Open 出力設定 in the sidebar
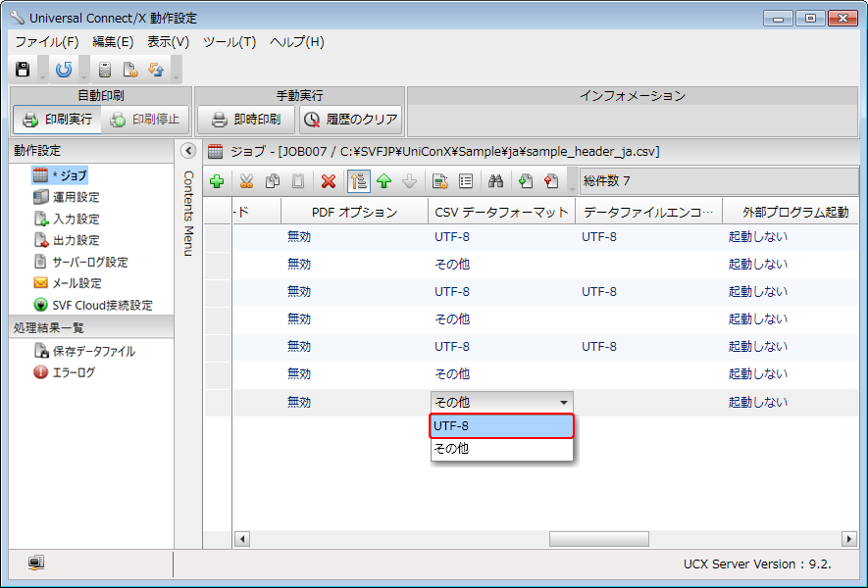Screen dimensions: 868x588 67,240
